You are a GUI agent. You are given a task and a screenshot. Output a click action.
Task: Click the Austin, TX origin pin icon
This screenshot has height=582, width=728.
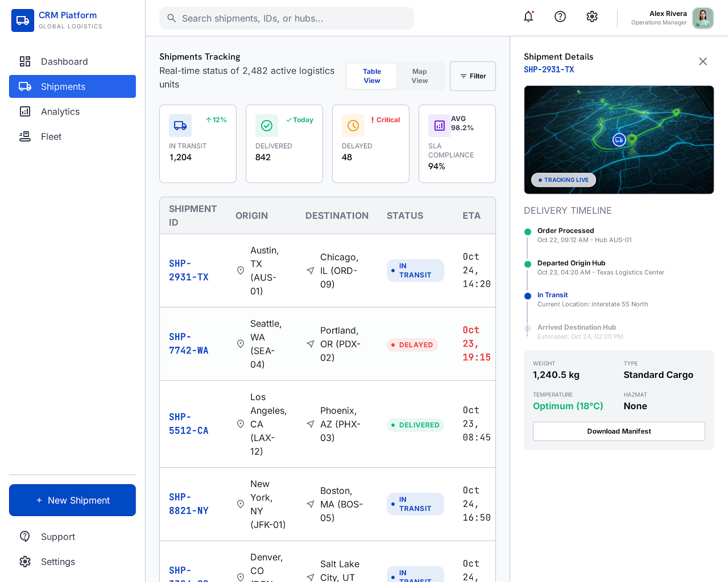pos(241,271)
